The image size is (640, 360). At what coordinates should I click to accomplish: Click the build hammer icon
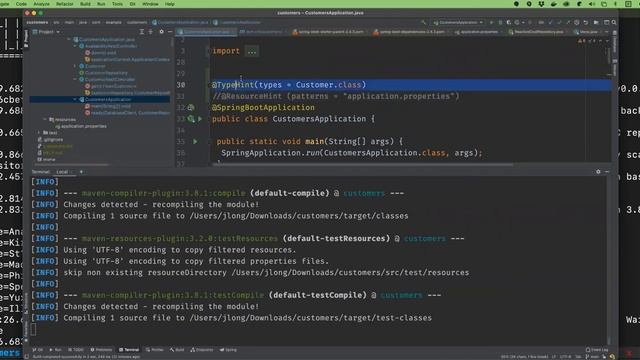click(424, 22)
